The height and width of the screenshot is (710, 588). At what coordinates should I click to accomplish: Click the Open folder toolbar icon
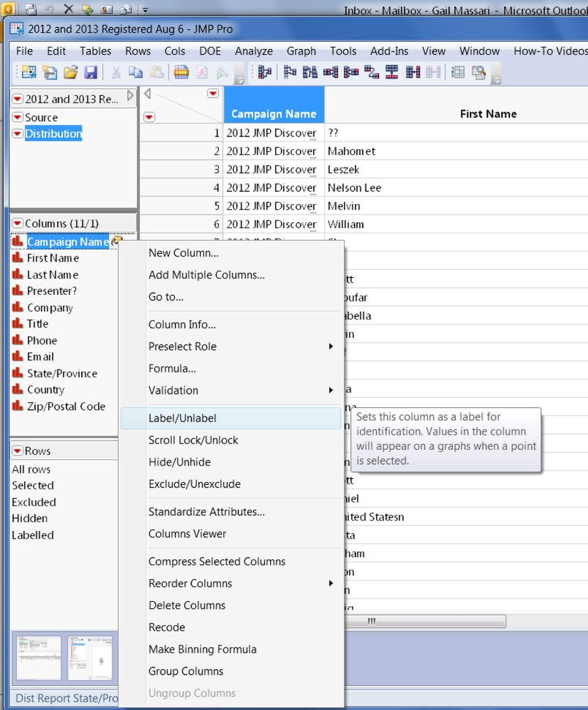(x=70, y=72)
